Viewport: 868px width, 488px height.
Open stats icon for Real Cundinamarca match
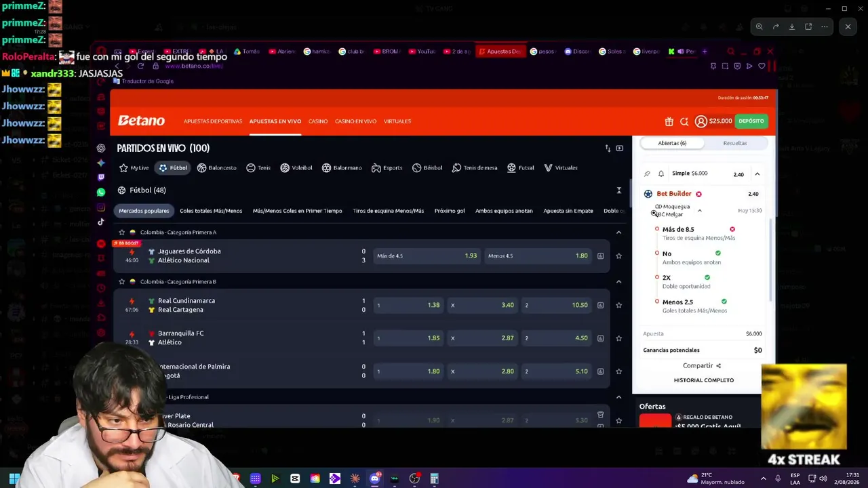pyautogui.click(x=600, y=305)
